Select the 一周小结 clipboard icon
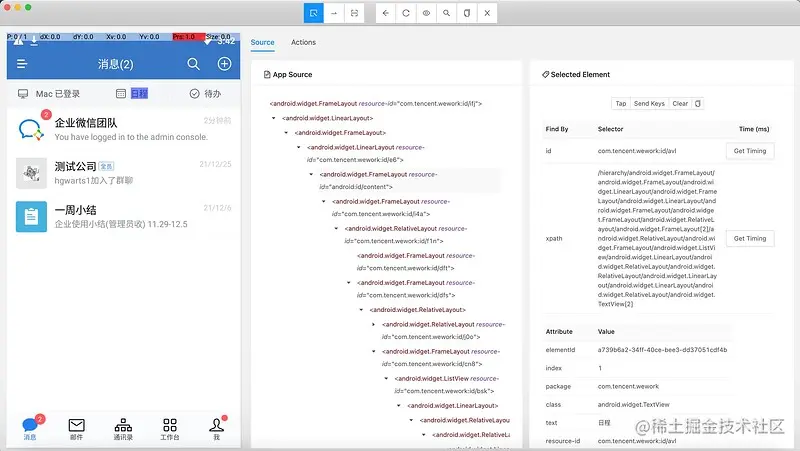Image resolution: width=800 pixels, height=451 pixels. pos(31,217)
